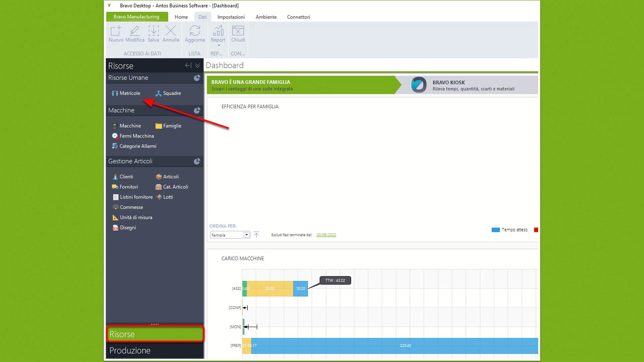Switch to the Home tab
Viewport: 644px width, 362px height.
[181, 17]
